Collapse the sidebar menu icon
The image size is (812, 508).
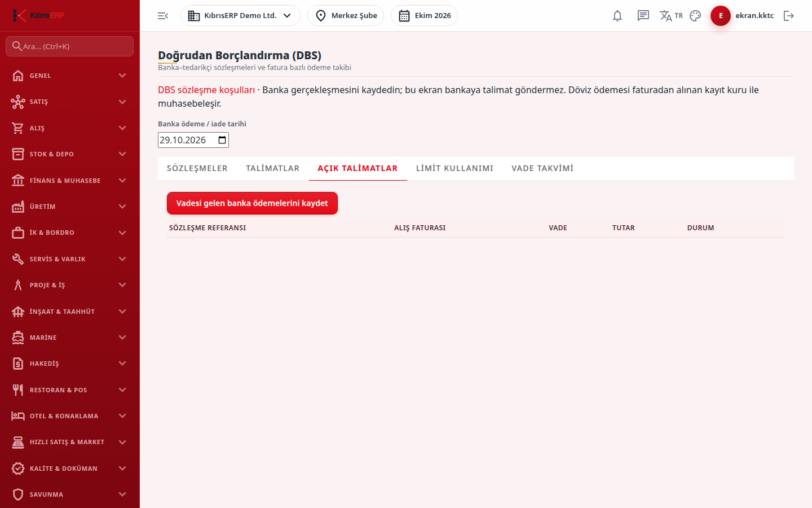click(x=163, y=16)
